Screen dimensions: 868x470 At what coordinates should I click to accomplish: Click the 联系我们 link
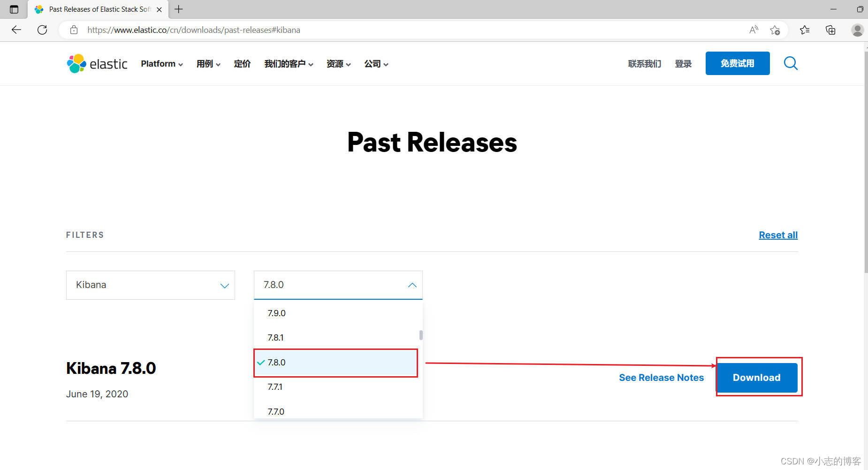(645, 64)
